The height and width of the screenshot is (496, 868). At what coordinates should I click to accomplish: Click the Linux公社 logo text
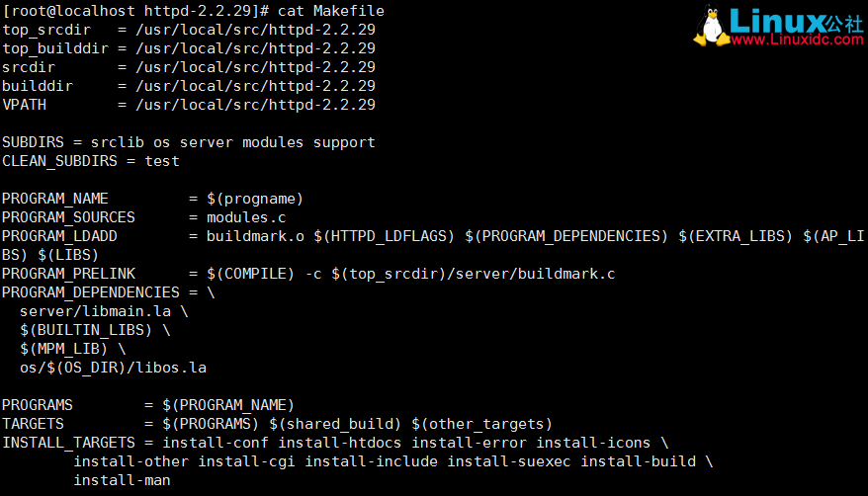(796, 21)
